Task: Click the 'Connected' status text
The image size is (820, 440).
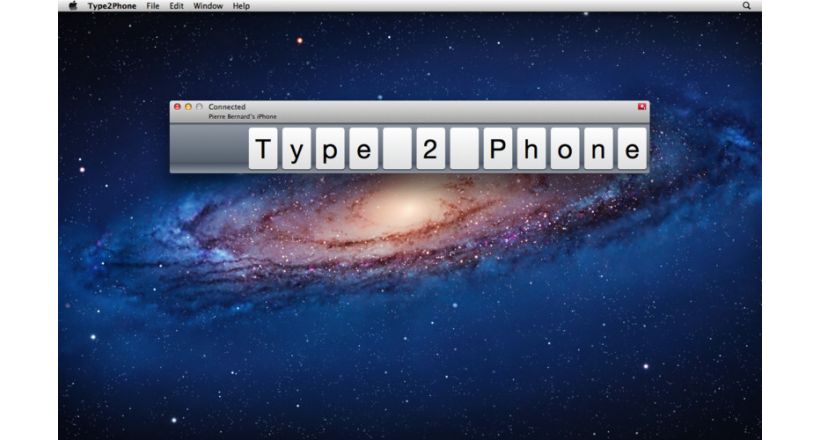Action: coord(227,107)
